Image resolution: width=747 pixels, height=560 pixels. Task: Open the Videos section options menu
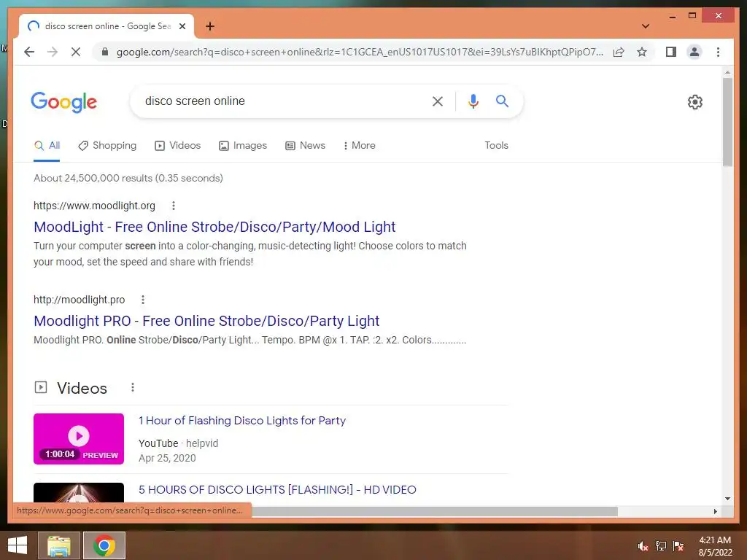(x=133, y=388)
